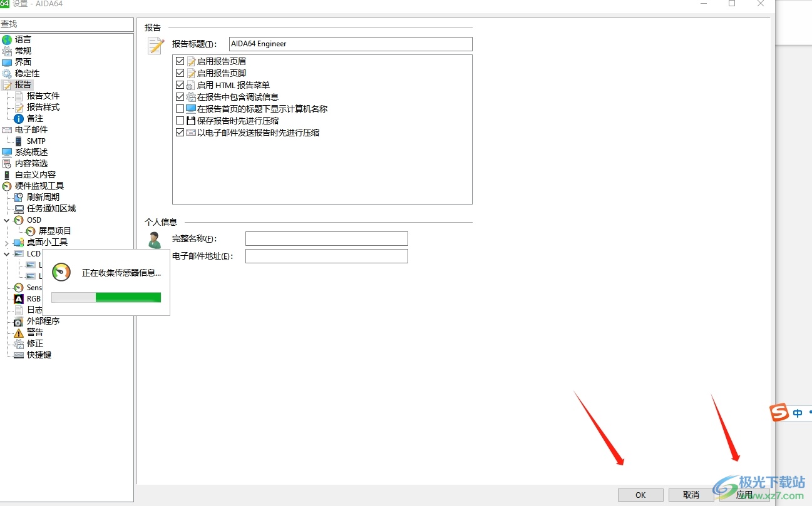
Task: Click the sensor collection progress bar
Action: click(x=106, y=297)
